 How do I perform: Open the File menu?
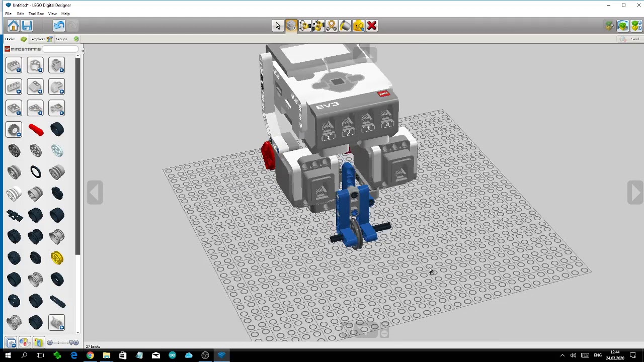tap(9, 14)
